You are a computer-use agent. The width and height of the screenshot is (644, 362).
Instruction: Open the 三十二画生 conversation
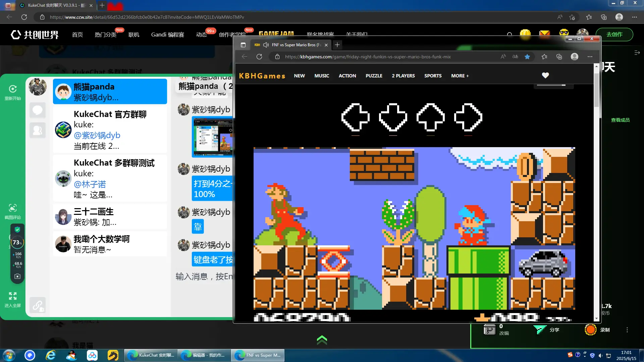(110, 217)
